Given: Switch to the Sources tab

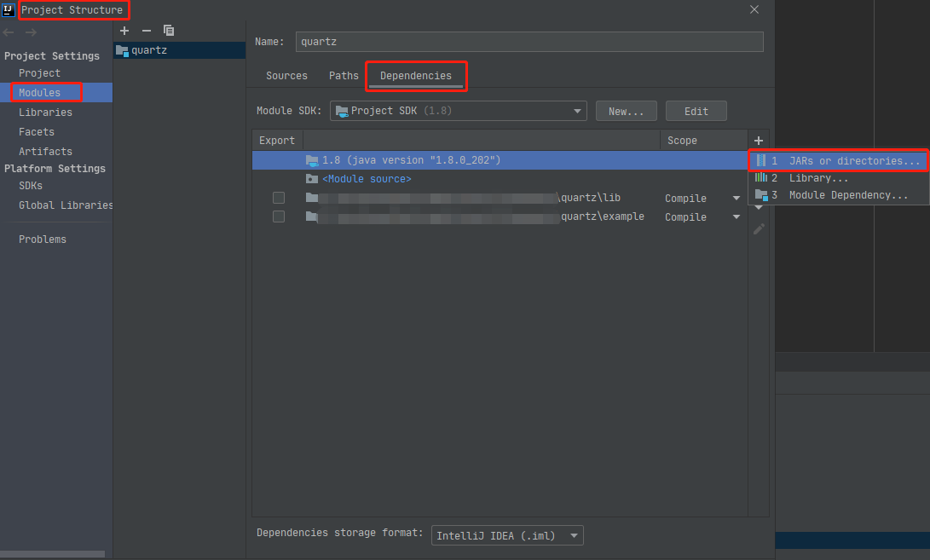Looking at the screenshot, I should (x=286, y=76).
